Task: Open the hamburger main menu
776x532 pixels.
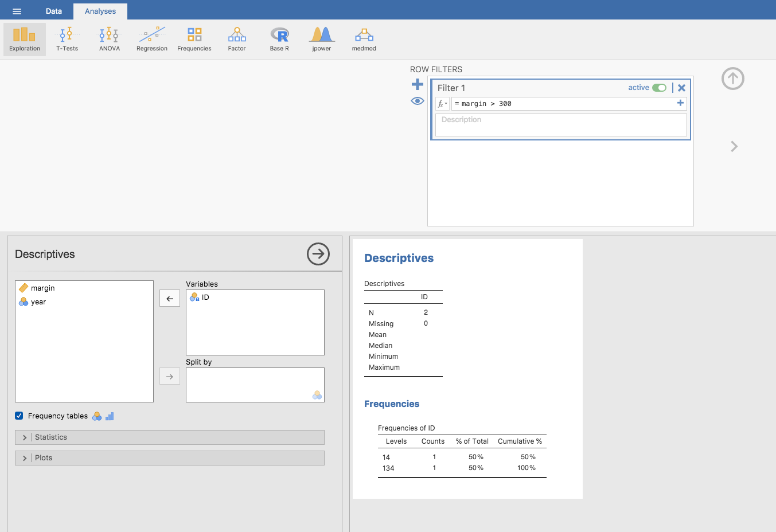Action: tap(17, 11)
